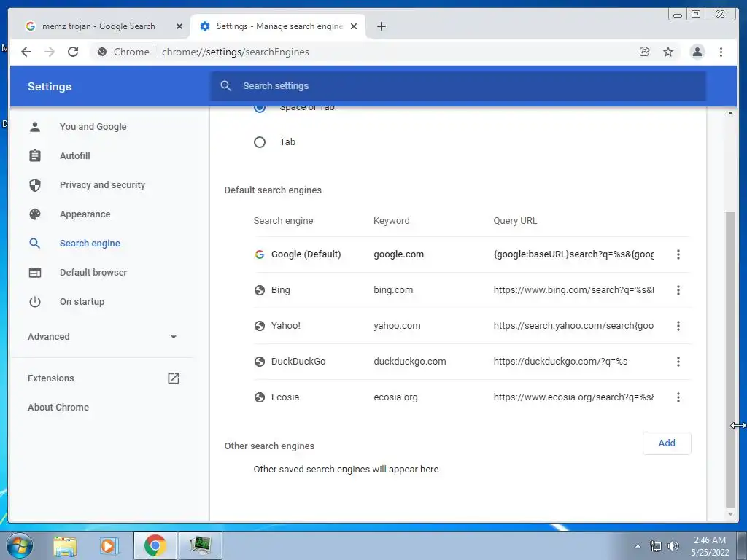The width and height of the screenshot is (747, 560).
Task: Reload the current page
Action: click(x=73, y=52)
